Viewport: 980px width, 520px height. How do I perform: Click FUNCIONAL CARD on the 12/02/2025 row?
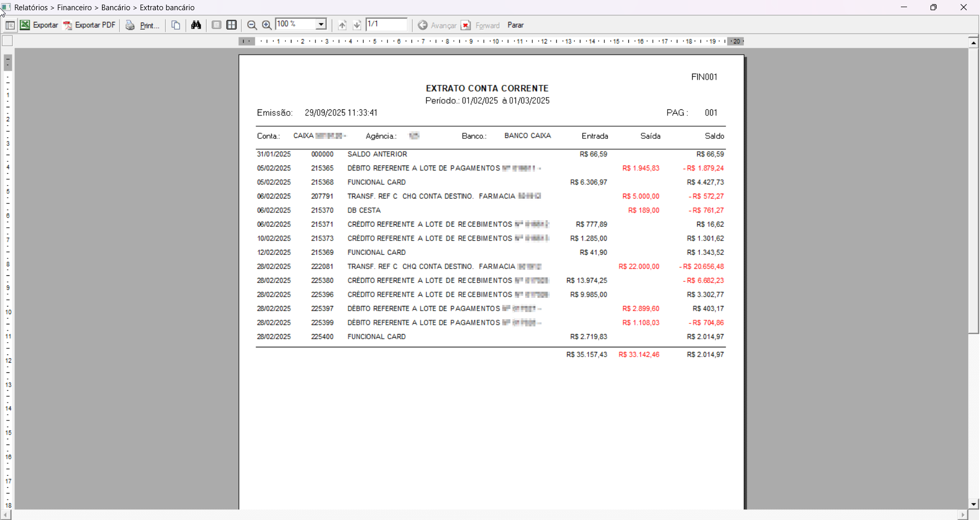pos(377,253)
